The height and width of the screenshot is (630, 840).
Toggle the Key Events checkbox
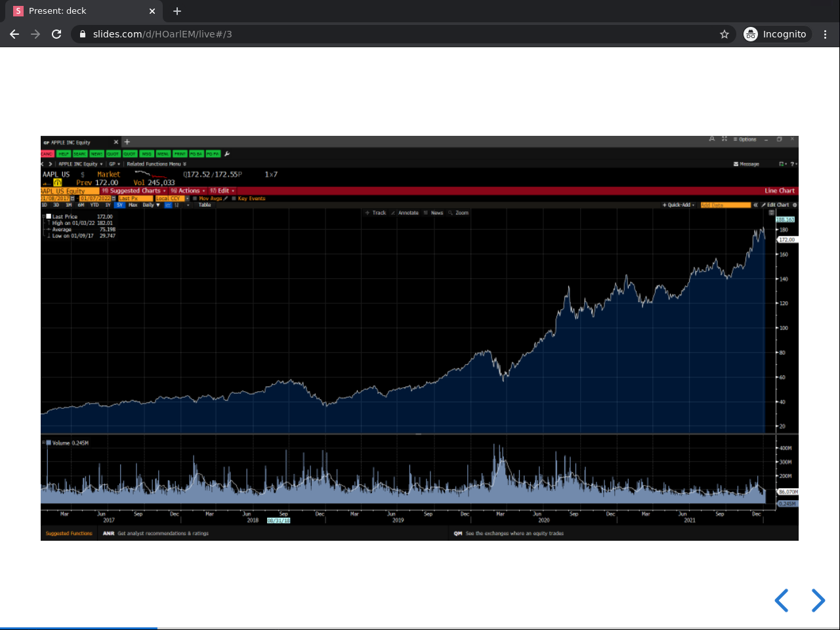click(234, 198)
